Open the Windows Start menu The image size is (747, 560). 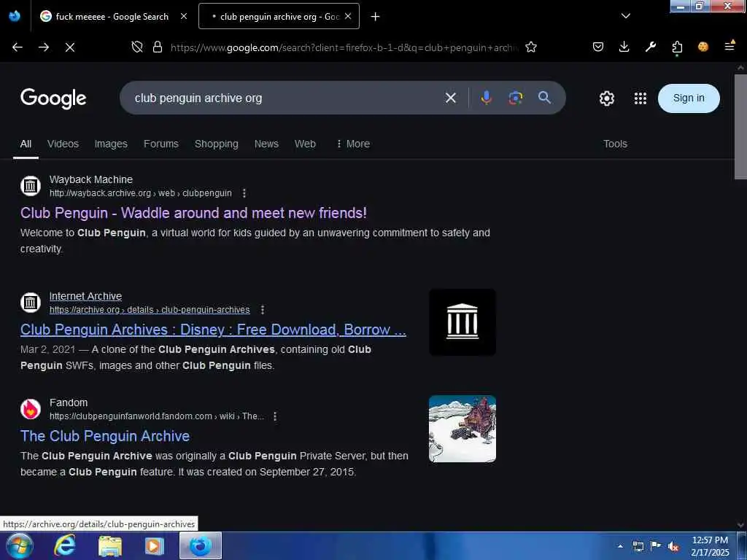(20, 545)
